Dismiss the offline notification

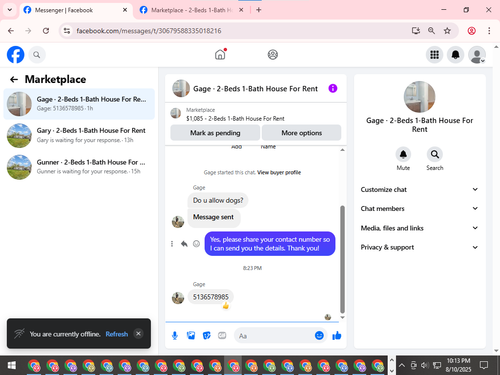(x=138, y=333)
